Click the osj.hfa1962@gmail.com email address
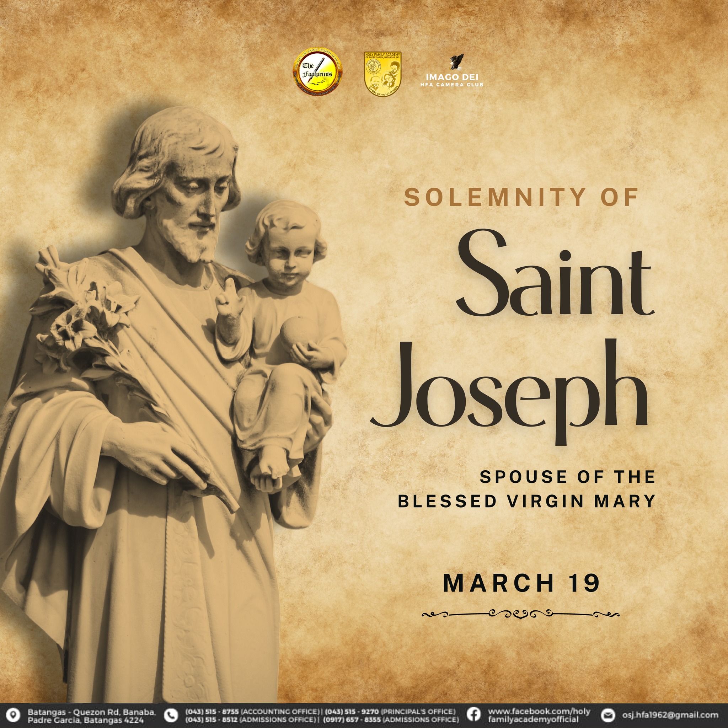The width and height of the screenshot is (728, 728). pos(670,715)
